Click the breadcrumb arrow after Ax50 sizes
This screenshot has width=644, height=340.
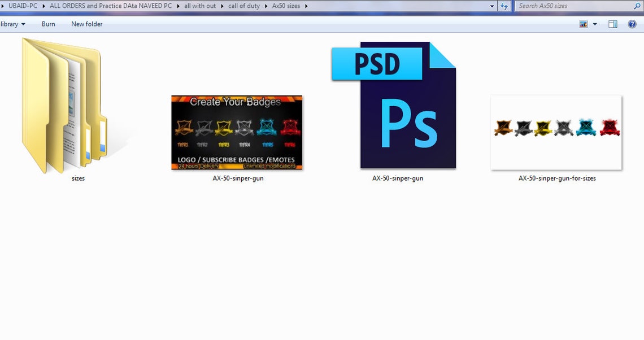[307, 6]
